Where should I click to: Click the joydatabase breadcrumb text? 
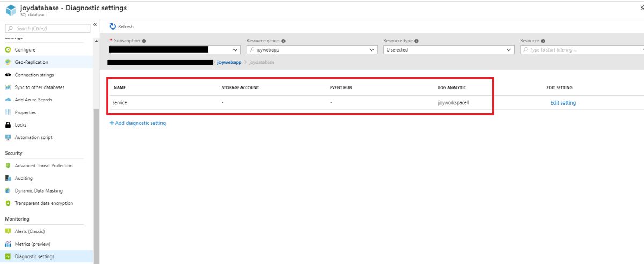point(262,62)
